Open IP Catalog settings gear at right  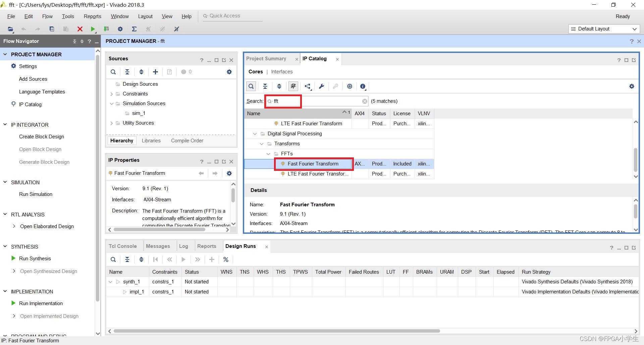click(x=632, y=86)
